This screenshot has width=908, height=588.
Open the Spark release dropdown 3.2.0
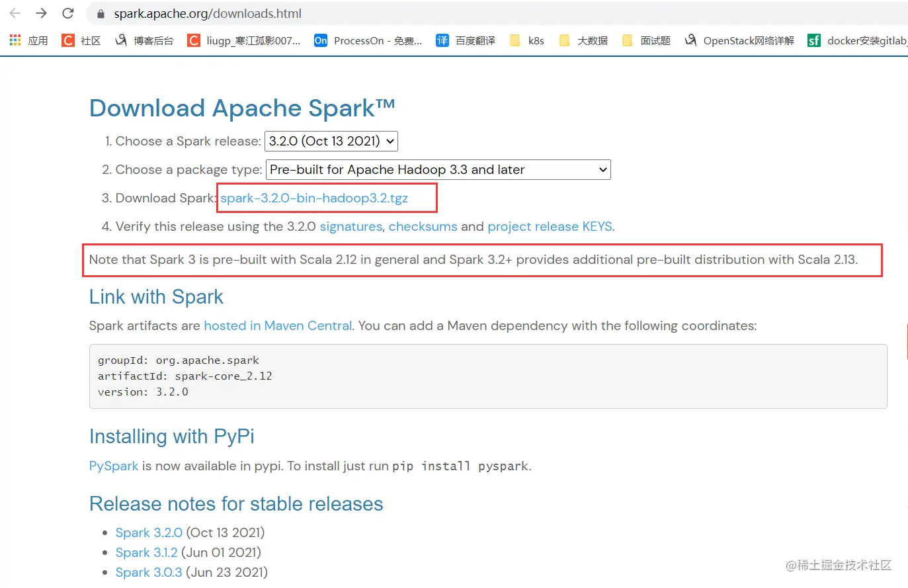(331, 141)
